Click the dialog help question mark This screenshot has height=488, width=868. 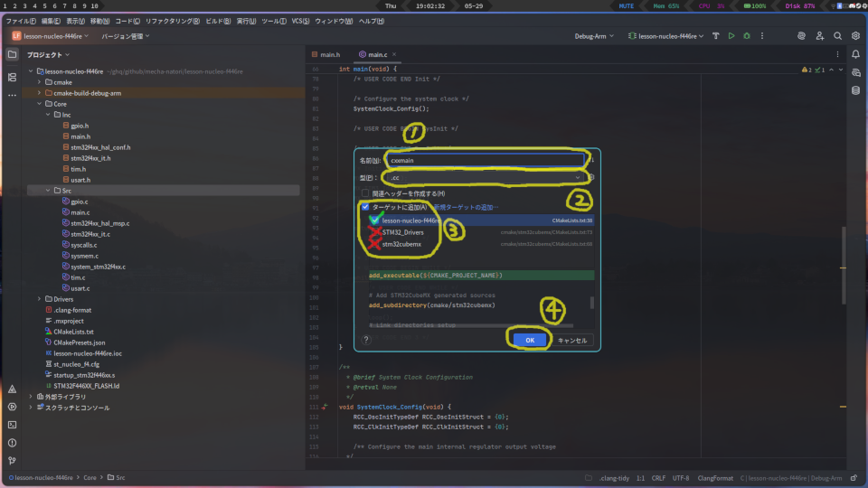pyautogui.click(x=366, y=341)
